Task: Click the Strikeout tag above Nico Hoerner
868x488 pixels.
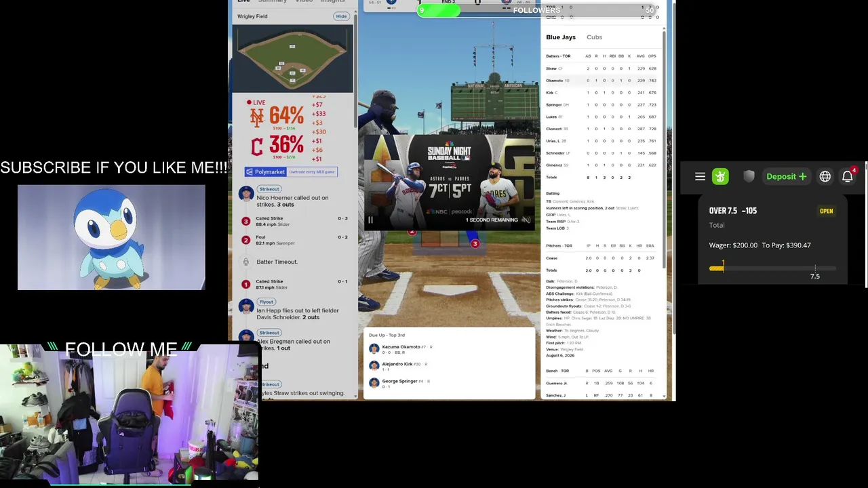Action: pos(269,189)
